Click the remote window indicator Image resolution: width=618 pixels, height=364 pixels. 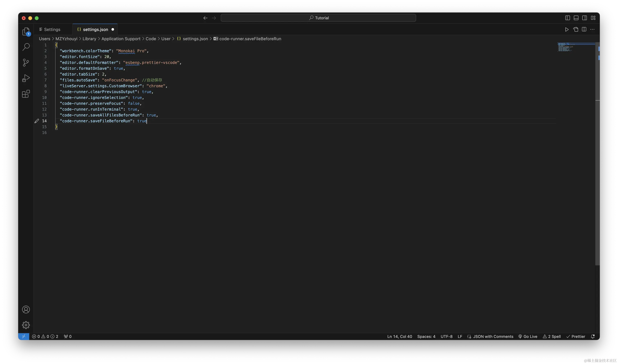23,336
